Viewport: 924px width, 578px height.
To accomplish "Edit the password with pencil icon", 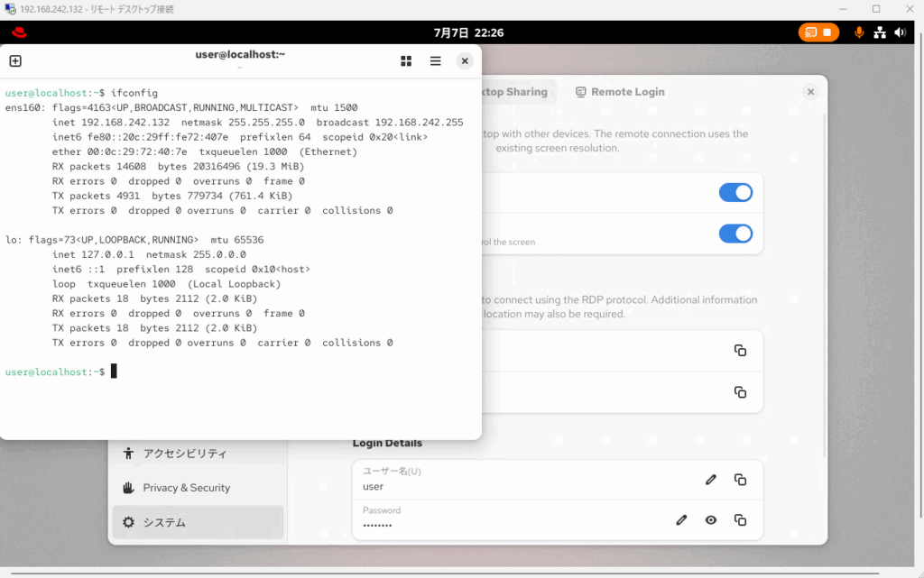I will point(682,519).
